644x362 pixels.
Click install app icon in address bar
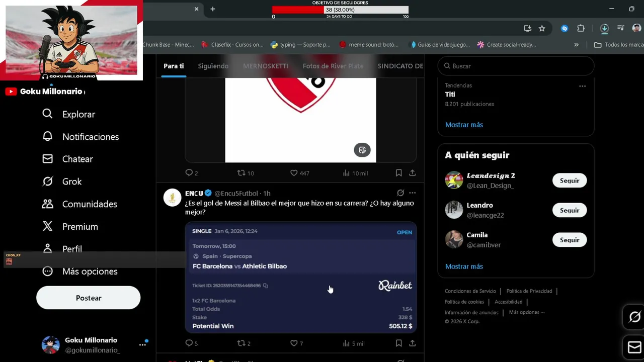pyautogui.click(x=527, y=29)
